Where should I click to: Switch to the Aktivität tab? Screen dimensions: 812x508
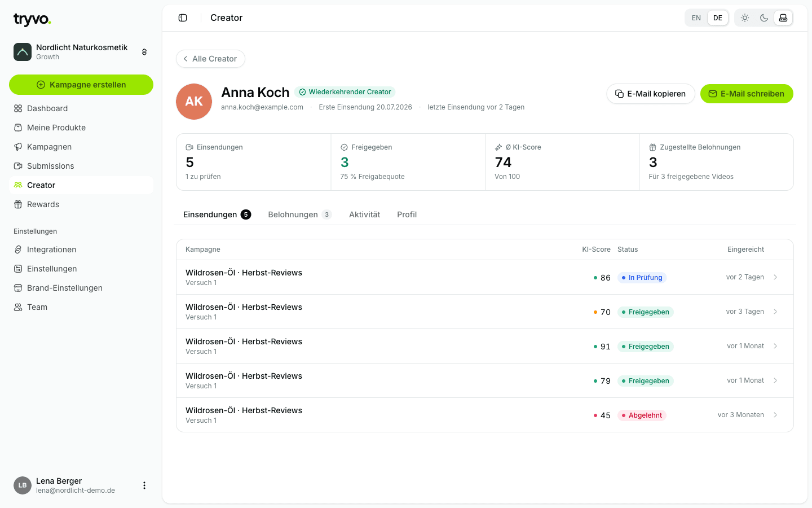coord(364,214)
